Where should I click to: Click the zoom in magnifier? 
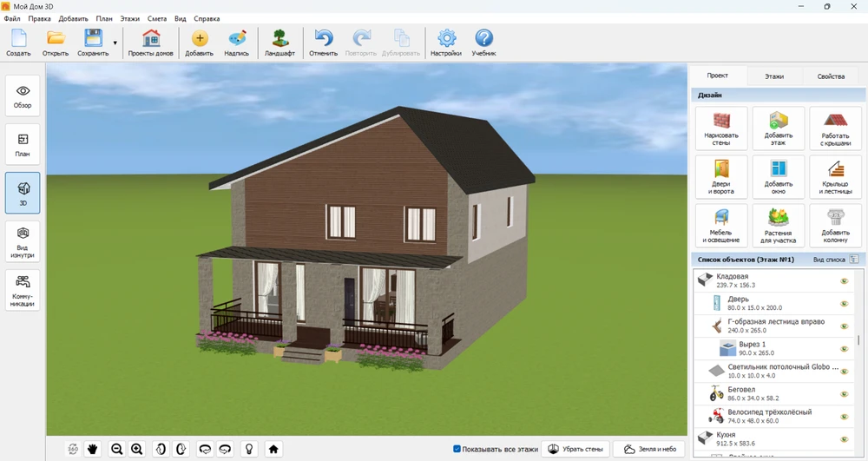137,449
